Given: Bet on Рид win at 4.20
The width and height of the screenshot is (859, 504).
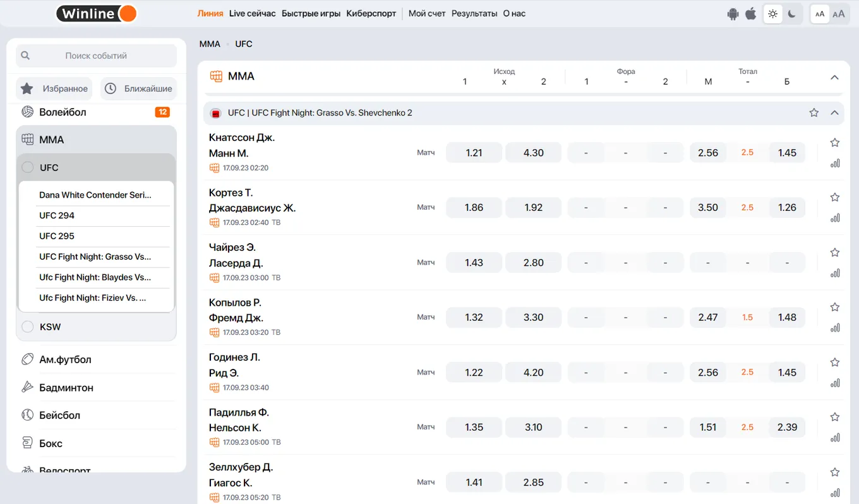Looking at the screenshot, I should click(534, 373).
